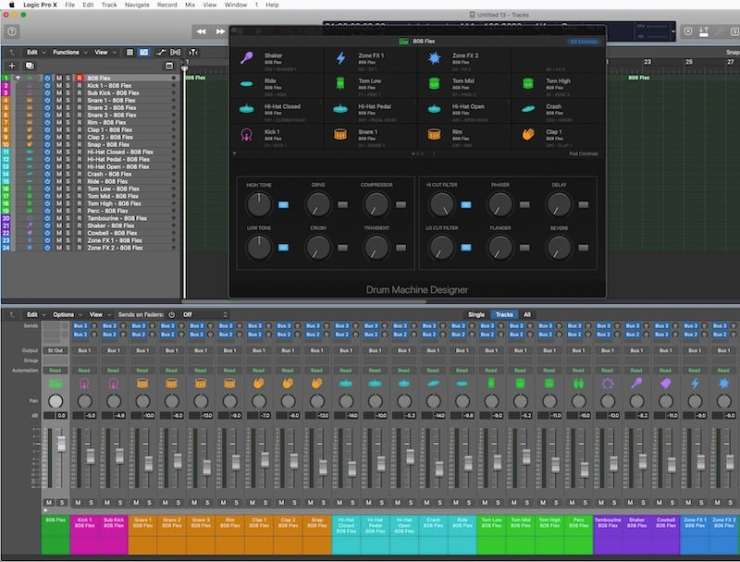Toggle the High Tone enable switch
Image resolution: width=740 pixels, height=562 pixels.
(x=283, y=205)
